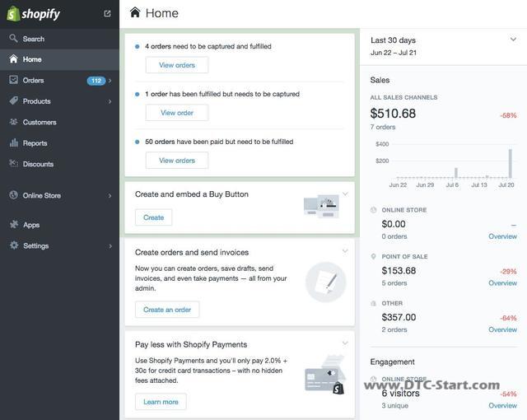
Task: Click the Settings gear icon
Action: (14, 245)
